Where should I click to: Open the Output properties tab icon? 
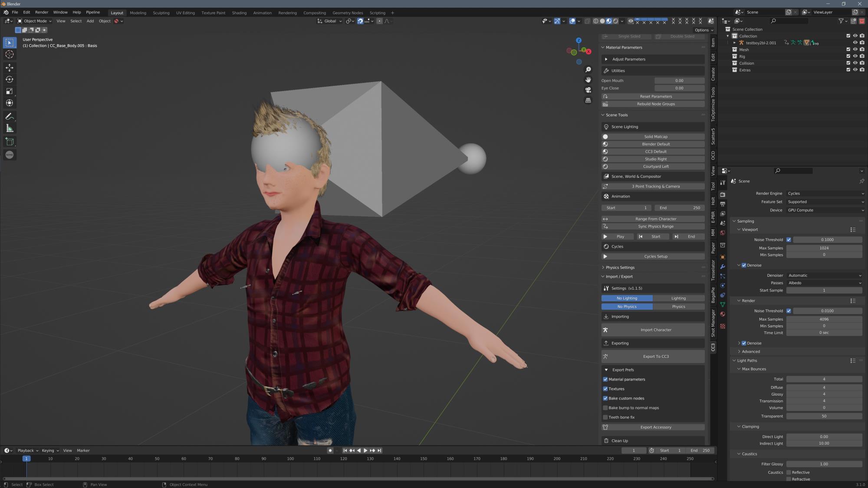tap(723, 204)
